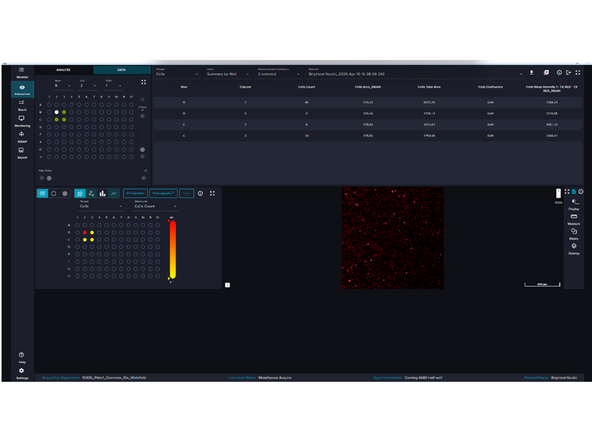Click the time point slider handle
This screenshot has width=592, height=444.
[49, 178]
